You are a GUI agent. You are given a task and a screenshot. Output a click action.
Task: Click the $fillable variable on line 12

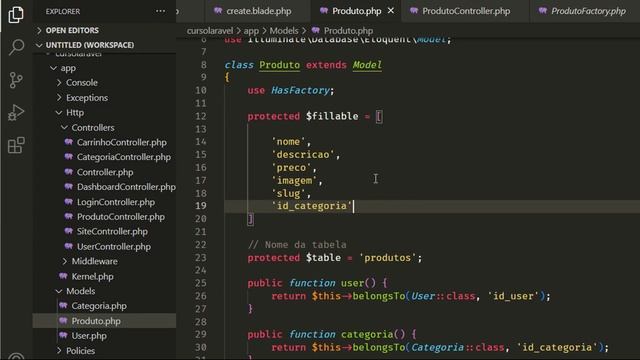332,116
